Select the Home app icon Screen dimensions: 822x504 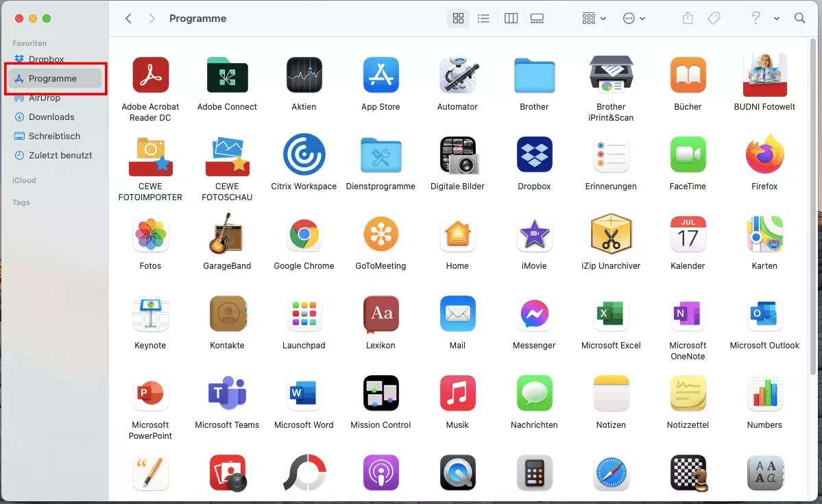click(458, 235)
